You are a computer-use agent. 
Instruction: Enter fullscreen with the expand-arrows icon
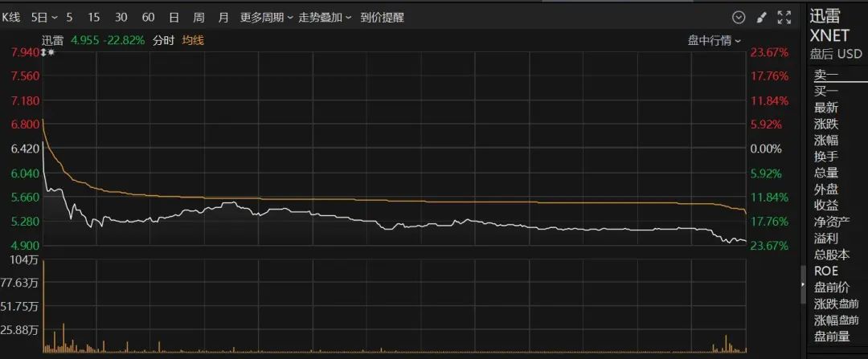pos(784,18)
